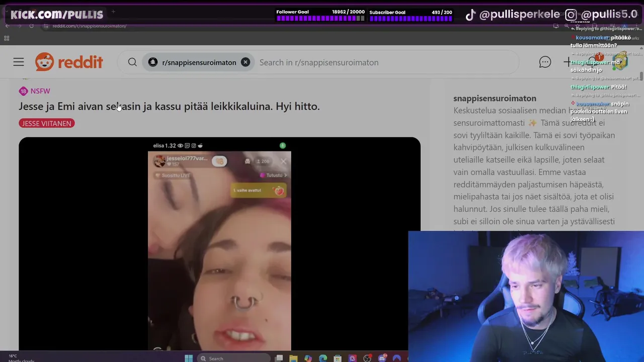
Task: Click the site info icon in address bar
Action: click(x=46, y=26)
